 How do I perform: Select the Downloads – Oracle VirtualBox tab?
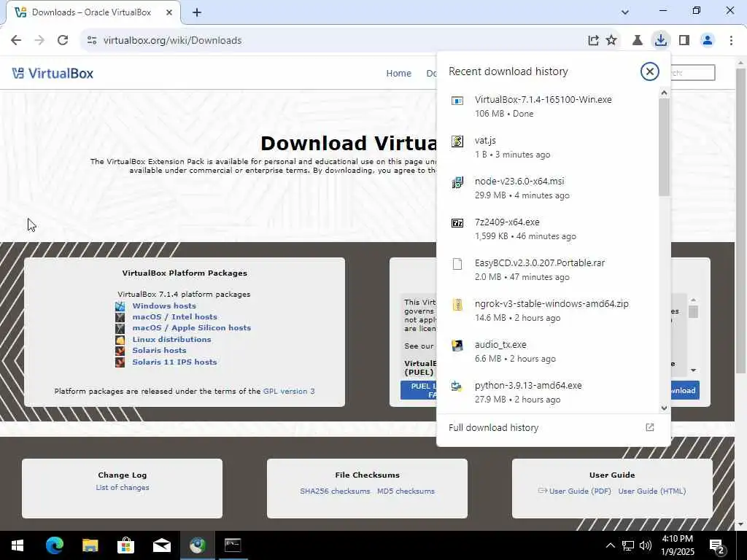[91, 12]
